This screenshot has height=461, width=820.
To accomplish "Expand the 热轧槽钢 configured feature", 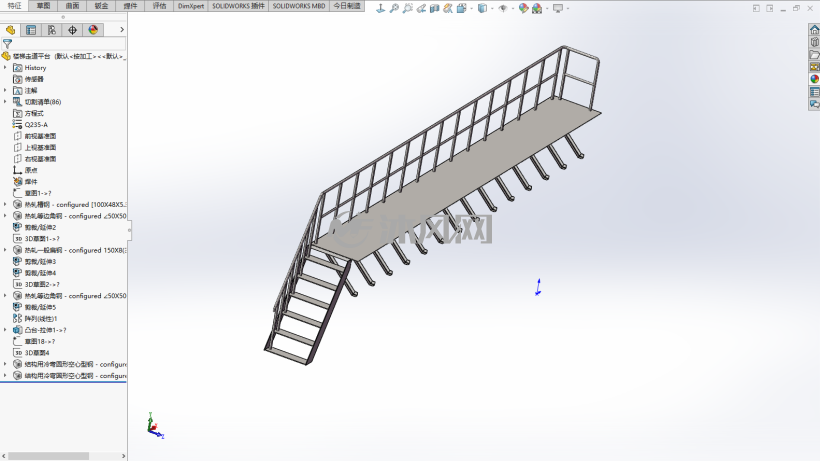I will [x=5, y=204].
